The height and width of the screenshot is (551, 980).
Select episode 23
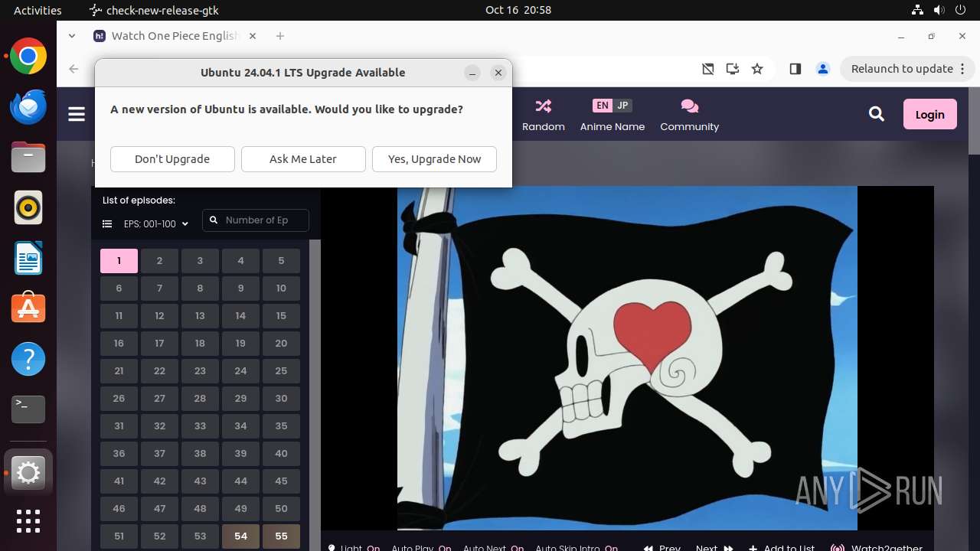click(200, 371)
